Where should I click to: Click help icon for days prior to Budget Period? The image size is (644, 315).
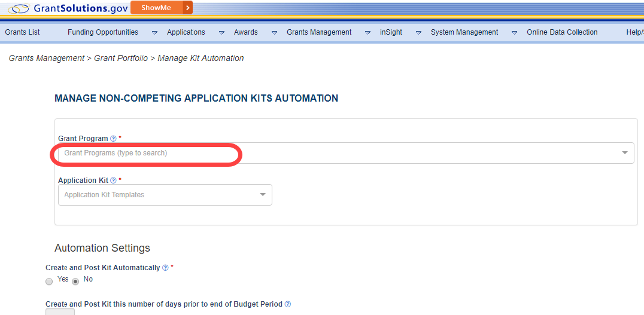(x=288, y=304)
